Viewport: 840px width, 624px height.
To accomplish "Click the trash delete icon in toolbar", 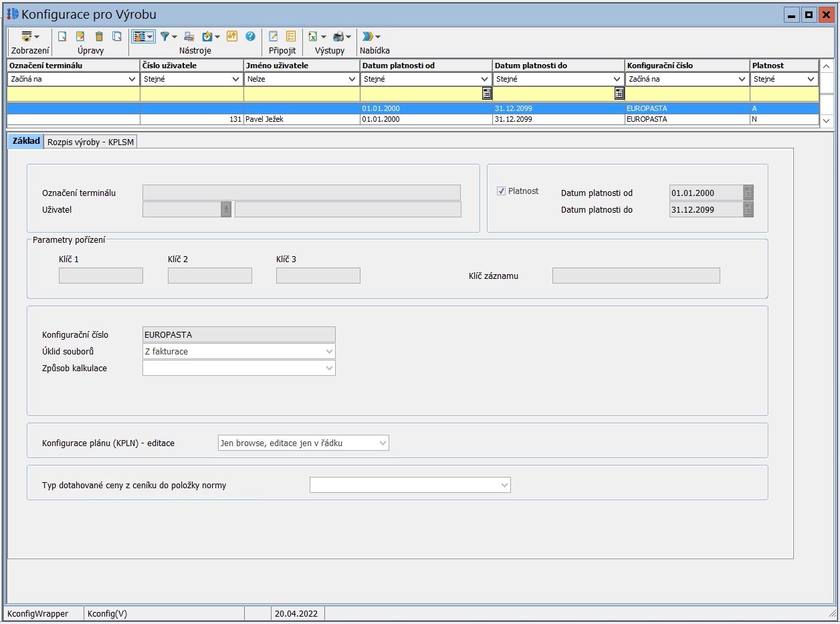I will (x=99, y=37).
